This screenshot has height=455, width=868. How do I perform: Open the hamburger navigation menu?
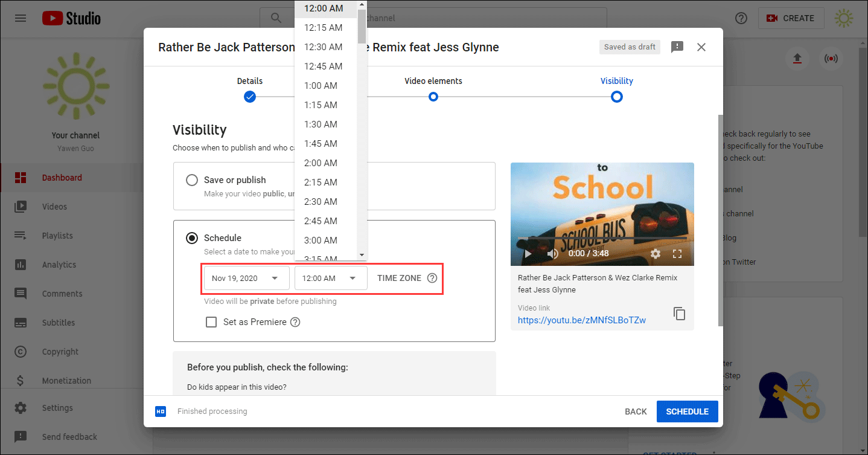pos(21,18)
